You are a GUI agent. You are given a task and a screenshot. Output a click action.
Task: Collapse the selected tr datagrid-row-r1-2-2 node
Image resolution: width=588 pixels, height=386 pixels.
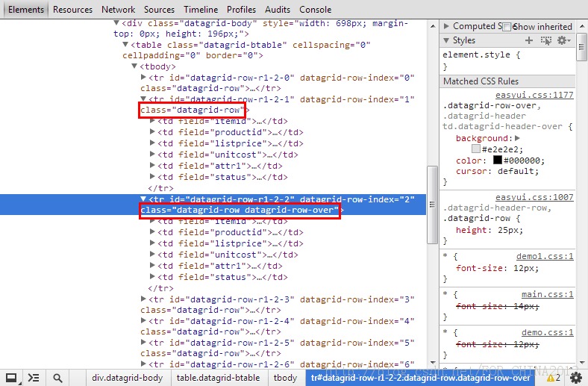point(143,199)
